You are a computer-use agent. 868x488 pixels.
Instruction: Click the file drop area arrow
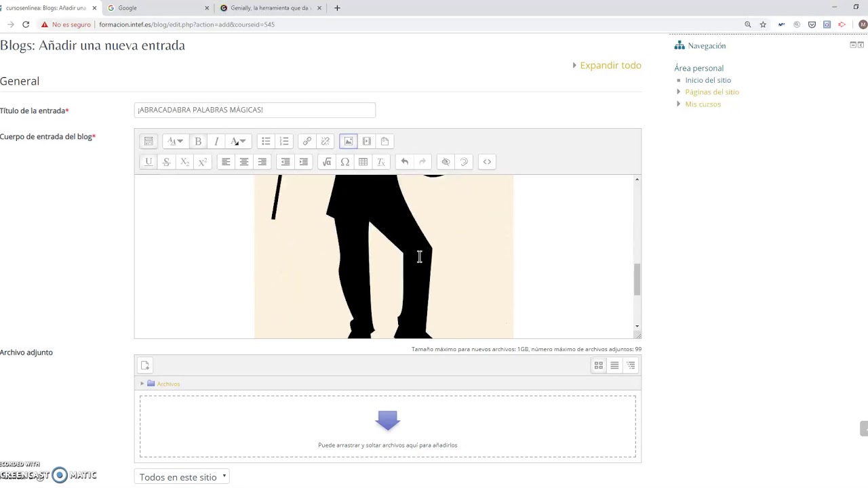coord(388,420)
